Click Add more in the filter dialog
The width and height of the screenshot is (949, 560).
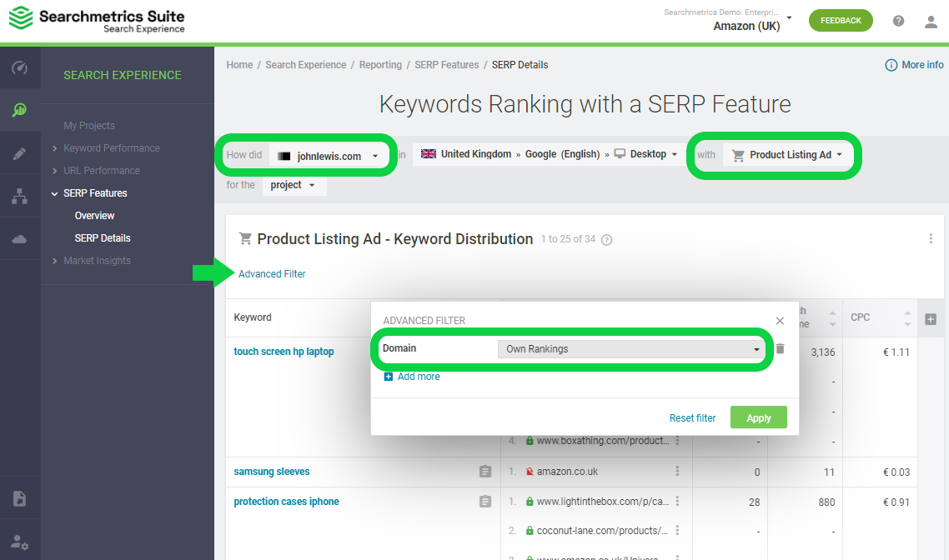(419, 377)
